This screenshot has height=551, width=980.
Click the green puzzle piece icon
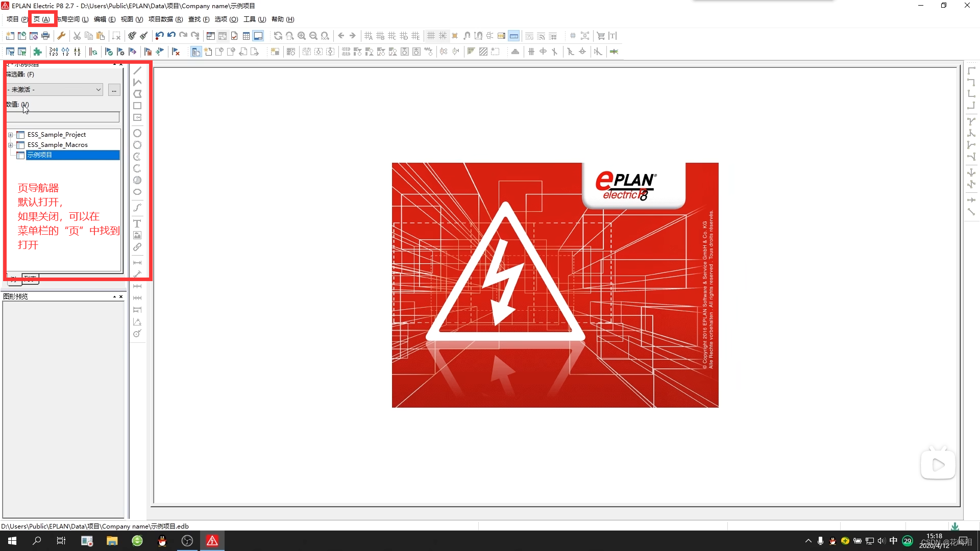(x=37, y=52)
